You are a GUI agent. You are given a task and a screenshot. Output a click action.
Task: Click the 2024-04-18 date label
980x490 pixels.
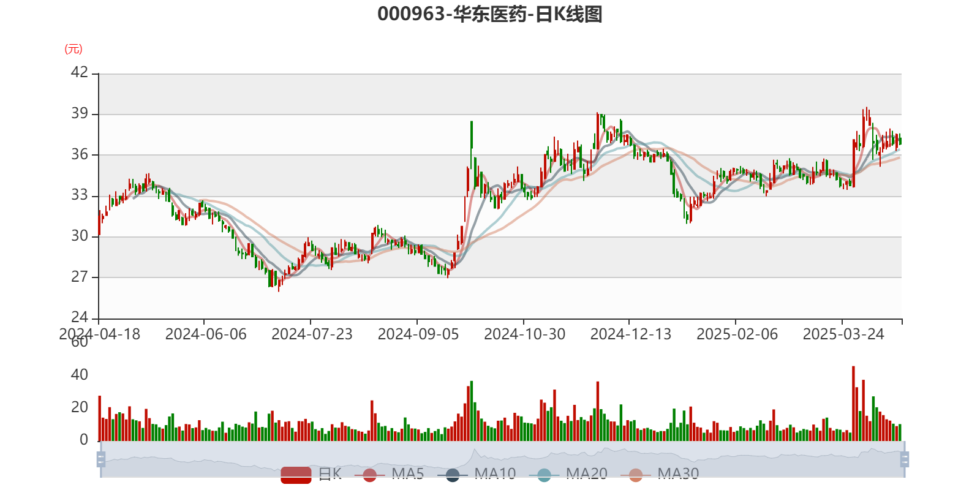coord(99,334)
